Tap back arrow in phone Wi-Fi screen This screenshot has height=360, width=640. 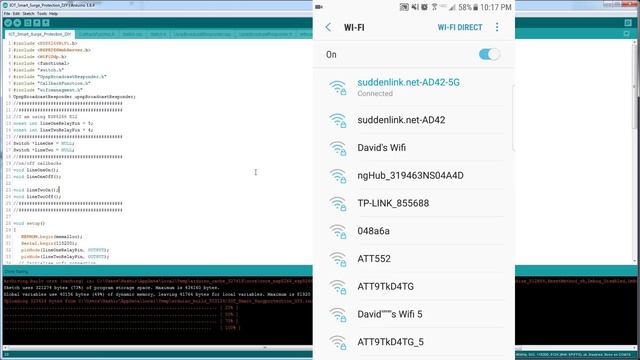click(x=329, y=27)
